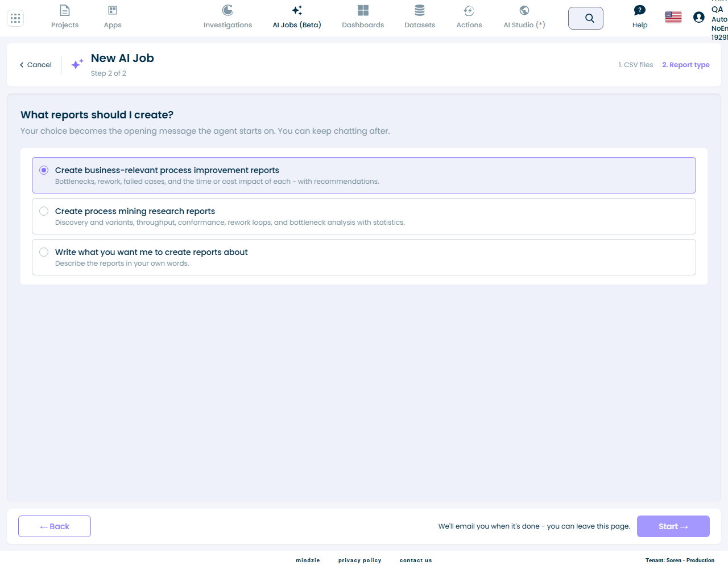Click the 'What reports should I create?' heading
The image size is (728, 569).
click(x=97, y=115)
